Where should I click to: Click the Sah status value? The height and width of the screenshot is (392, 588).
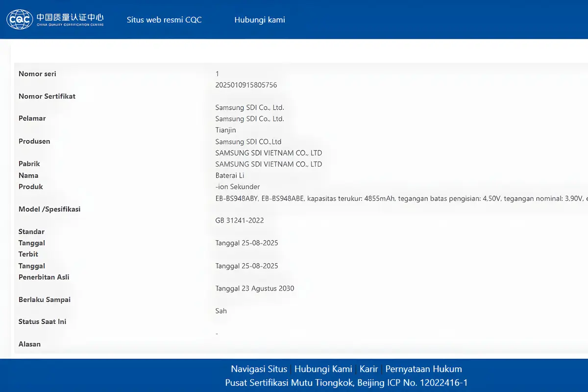click(x=221, y=311)
